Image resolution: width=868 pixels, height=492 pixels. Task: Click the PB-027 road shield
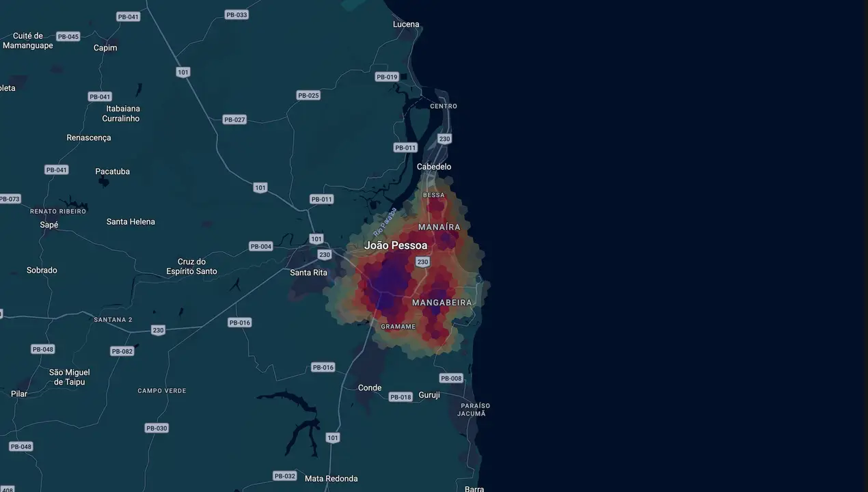pyautogui.click(x=234, y=120)
